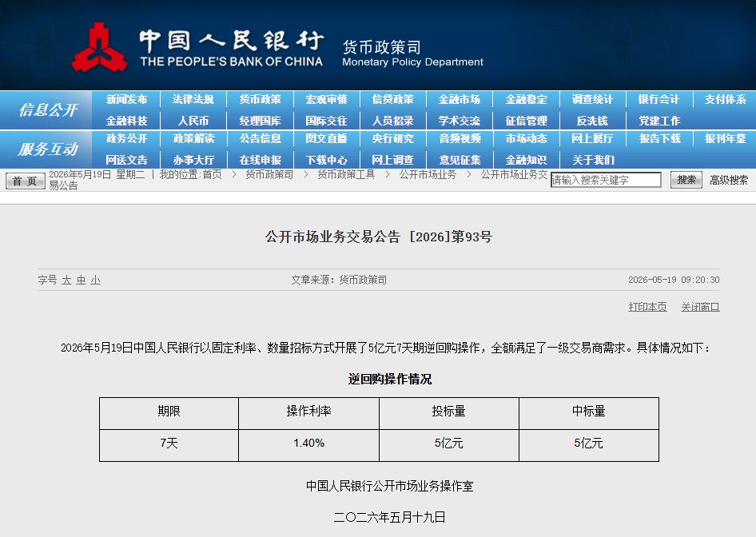Open 征信管理 menu item

click(526, 121)
